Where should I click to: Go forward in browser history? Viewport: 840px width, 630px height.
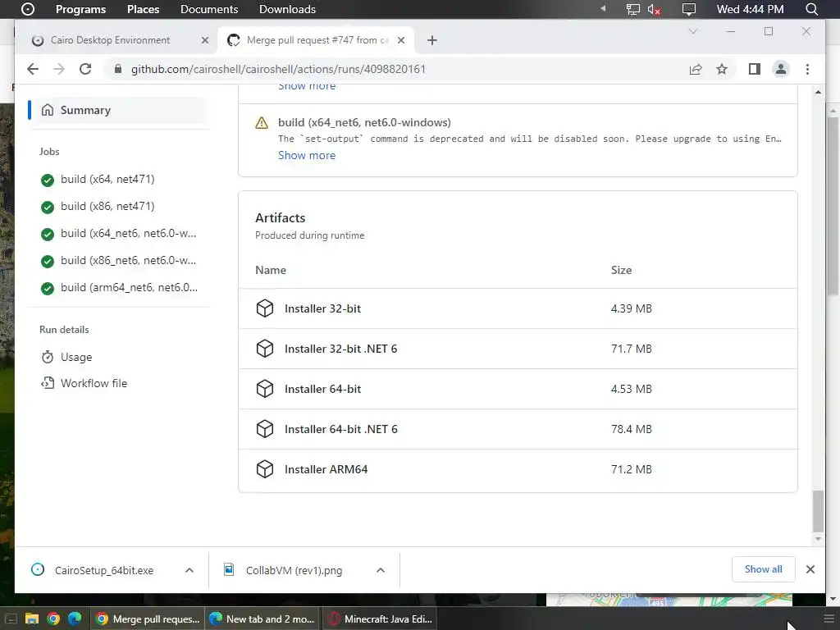[x=59, y=69]
